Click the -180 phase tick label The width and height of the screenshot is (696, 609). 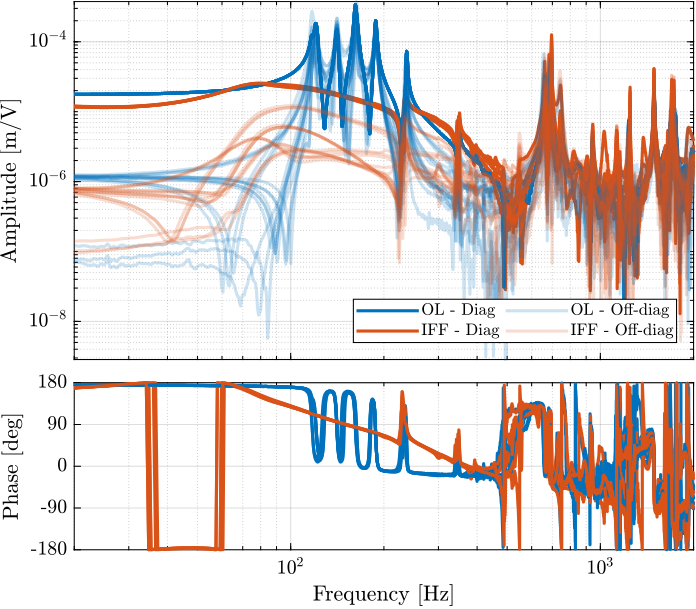[48, 550]
